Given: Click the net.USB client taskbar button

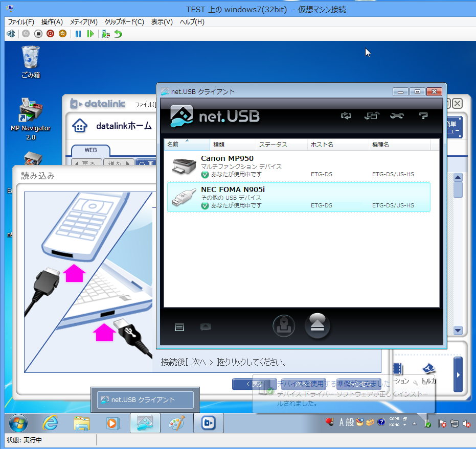Looking at the screenshot, I should click(145, 423).
